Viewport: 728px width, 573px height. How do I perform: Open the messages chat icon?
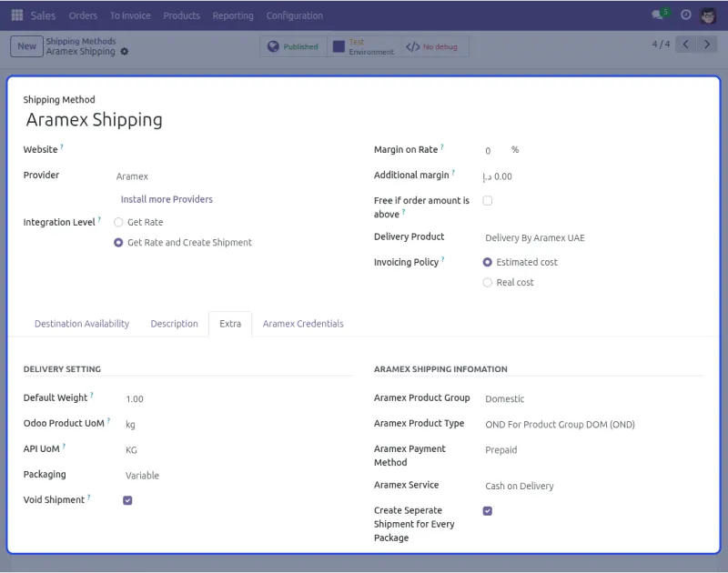[659, 15]
